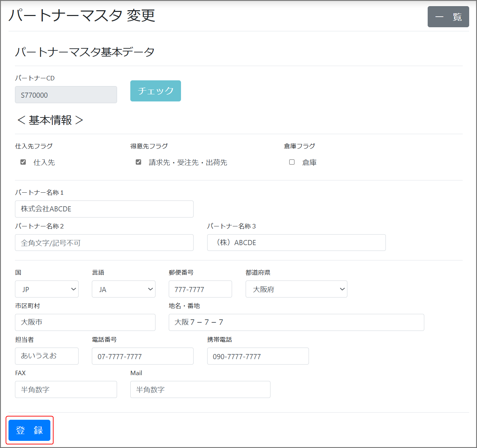Image resolution: width=477 pixels, height=448 pixels.
Task: Select the パートナー名称3 input field
Action: click(x=296, y=243)
